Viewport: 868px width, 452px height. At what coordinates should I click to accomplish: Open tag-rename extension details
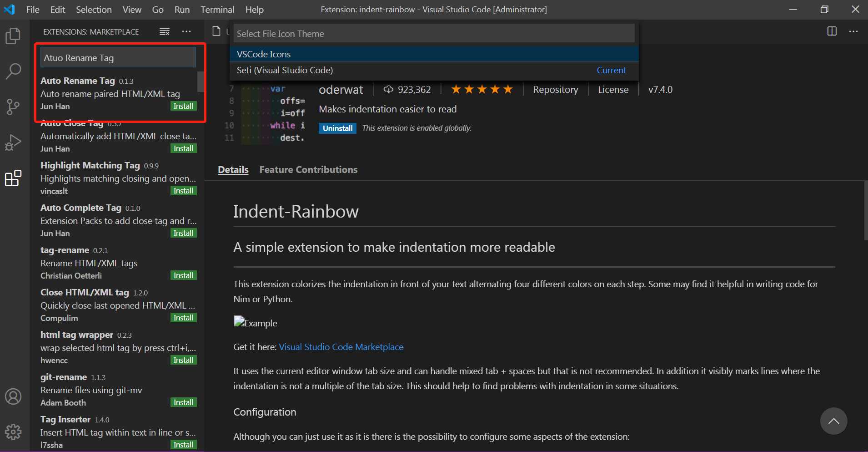116,263
